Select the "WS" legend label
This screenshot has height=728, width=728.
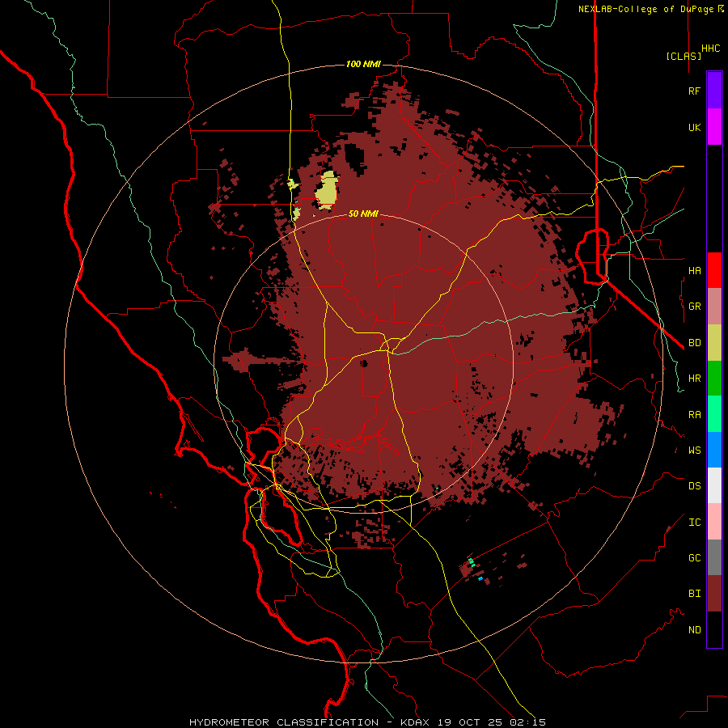tap(694, 450)
